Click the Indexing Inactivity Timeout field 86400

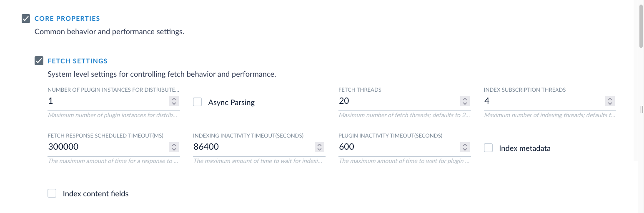[x=253, y=147]
